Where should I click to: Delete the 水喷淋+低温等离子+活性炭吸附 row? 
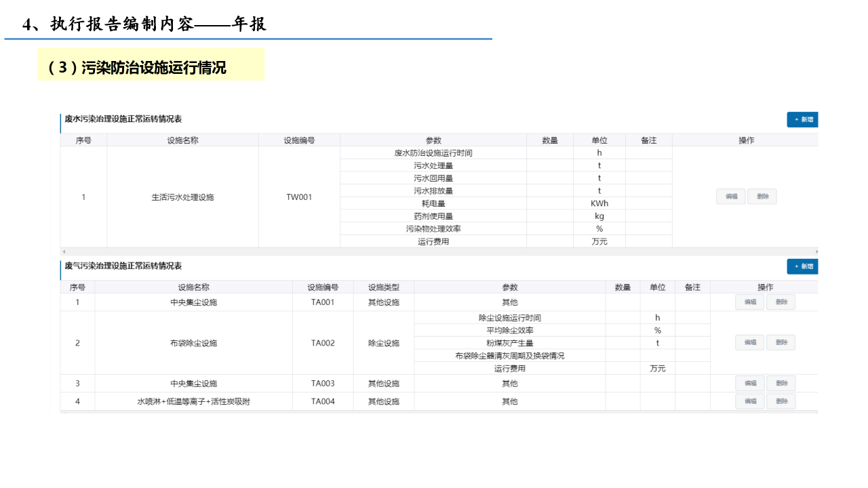point(781,401)
